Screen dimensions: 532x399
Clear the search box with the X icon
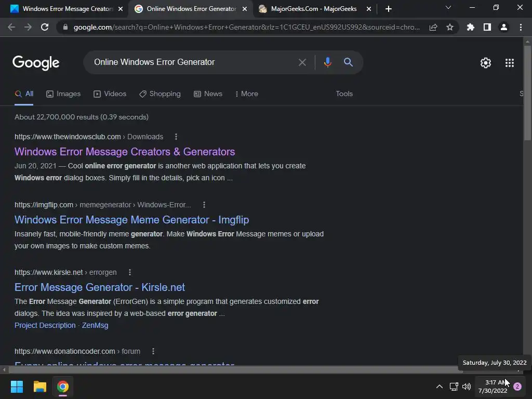tap(302, 62)
